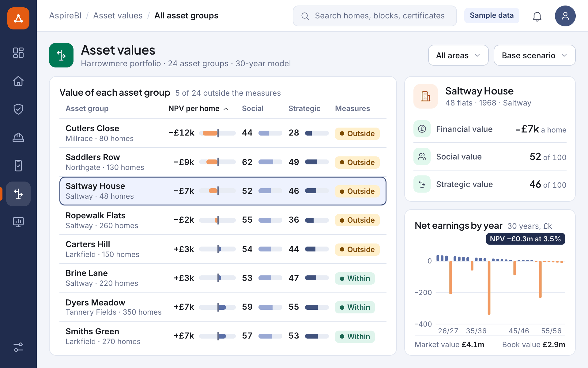Focus the search homes, blocks, certificates field
Image resolution: width=588 pixels, height=368 pixels.
[x=375, y=16]
